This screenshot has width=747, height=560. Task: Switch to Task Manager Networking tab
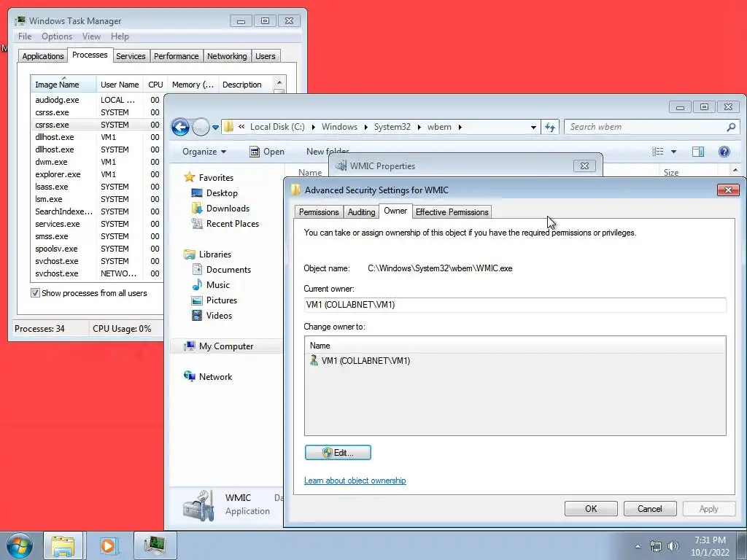click(x=227, y=56)
